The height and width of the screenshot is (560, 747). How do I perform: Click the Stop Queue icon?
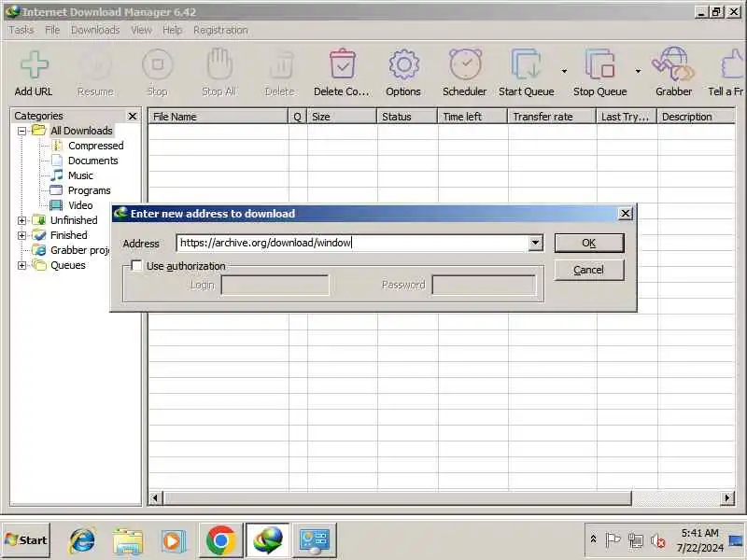coord(599,64)
